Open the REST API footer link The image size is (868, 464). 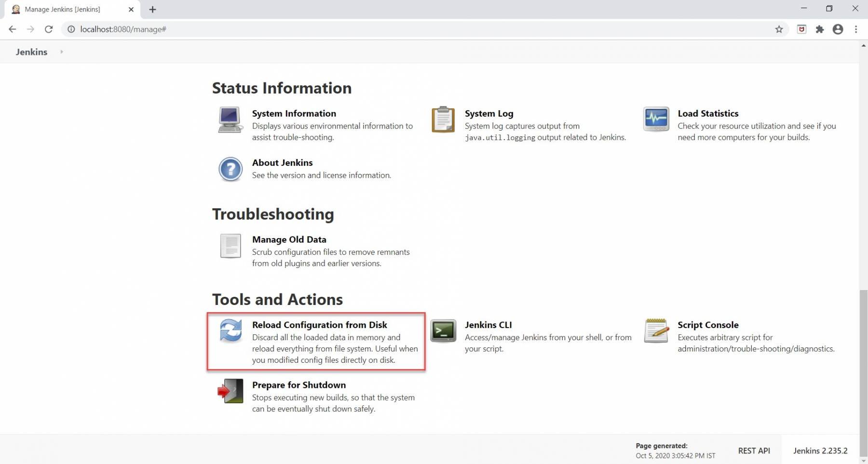pos(754,451)
